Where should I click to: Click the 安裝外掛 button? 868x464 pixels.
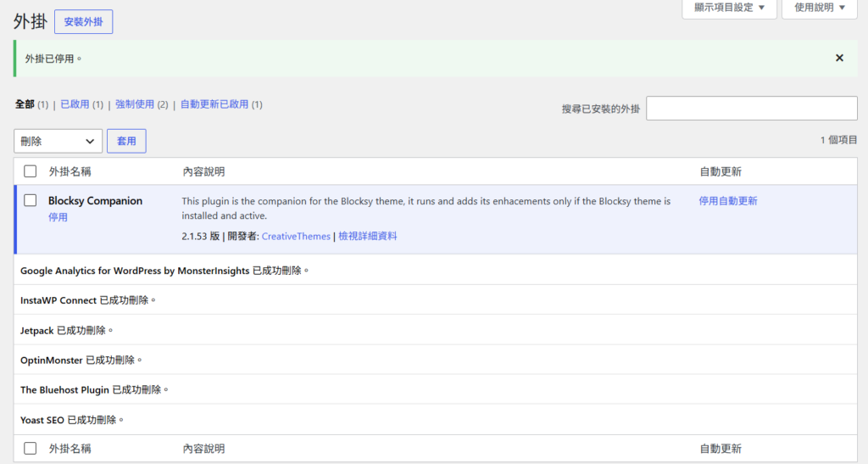click(x=84, y=21)
